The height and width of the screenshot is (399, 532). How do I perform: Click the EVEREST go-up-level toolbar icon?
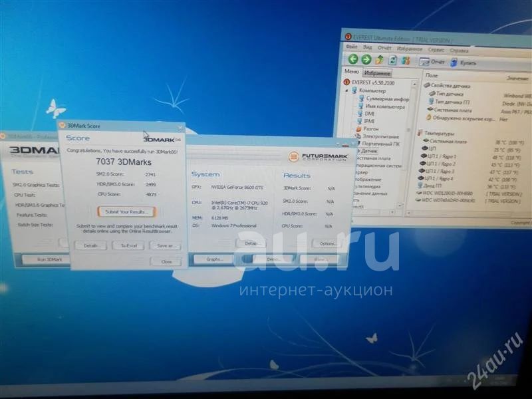pos(379,60)
